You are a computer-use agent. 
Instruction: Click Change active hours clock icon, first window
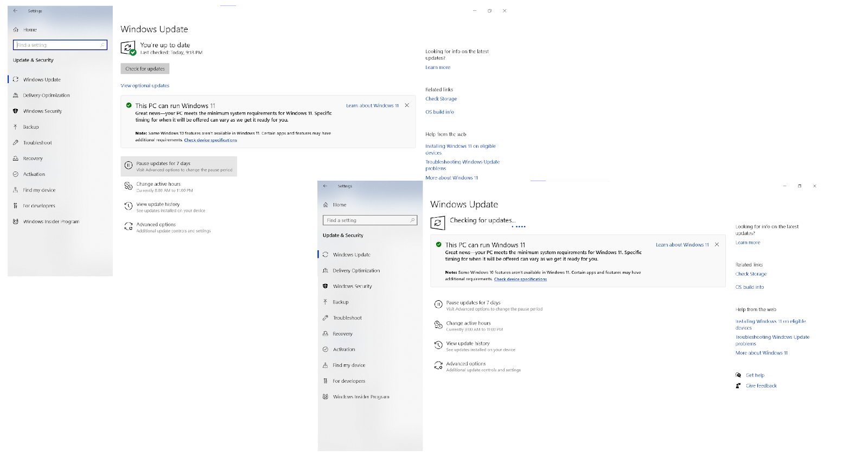(x=129, y=186)
